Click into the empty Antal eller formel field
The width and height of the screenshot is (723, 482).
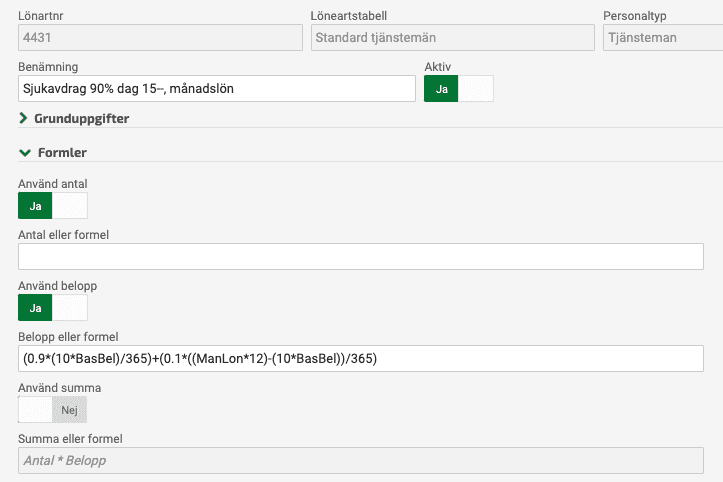click(x=361, y=257)
